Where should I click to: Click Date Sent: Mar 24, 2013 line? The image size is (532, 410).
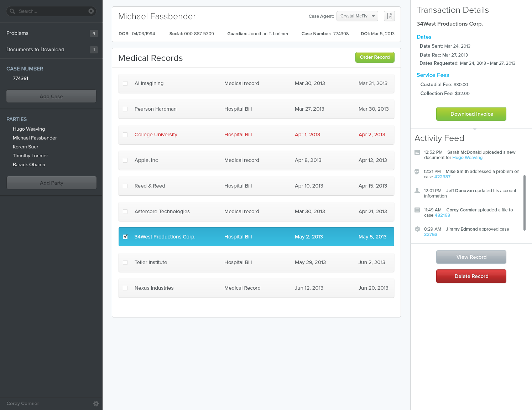(445, 46)
